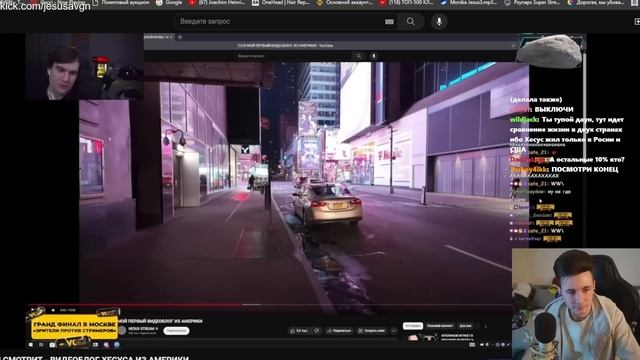Open a new tab in the inner browser
The image size is (640, 360).
(x=180, y=37)
